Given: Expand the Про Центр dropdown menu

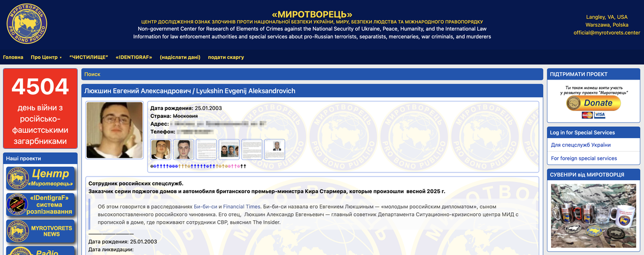Looking at the screenshot, I should point(46,57).
